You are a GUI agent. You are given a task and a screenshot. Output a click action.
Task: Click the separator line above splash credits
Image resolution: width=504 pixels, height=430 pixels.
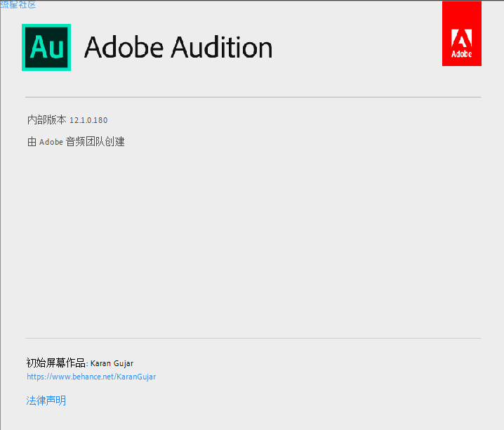(253, 338)
